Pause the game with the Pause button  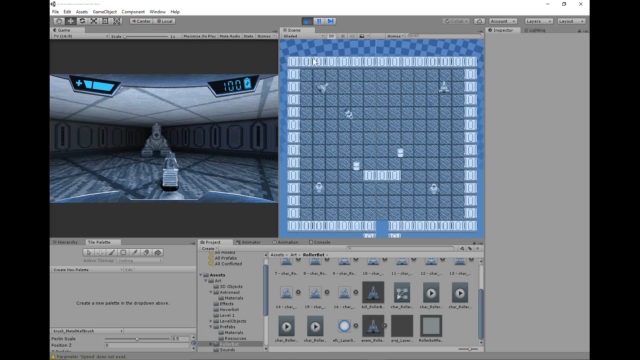tap(319, 21)
